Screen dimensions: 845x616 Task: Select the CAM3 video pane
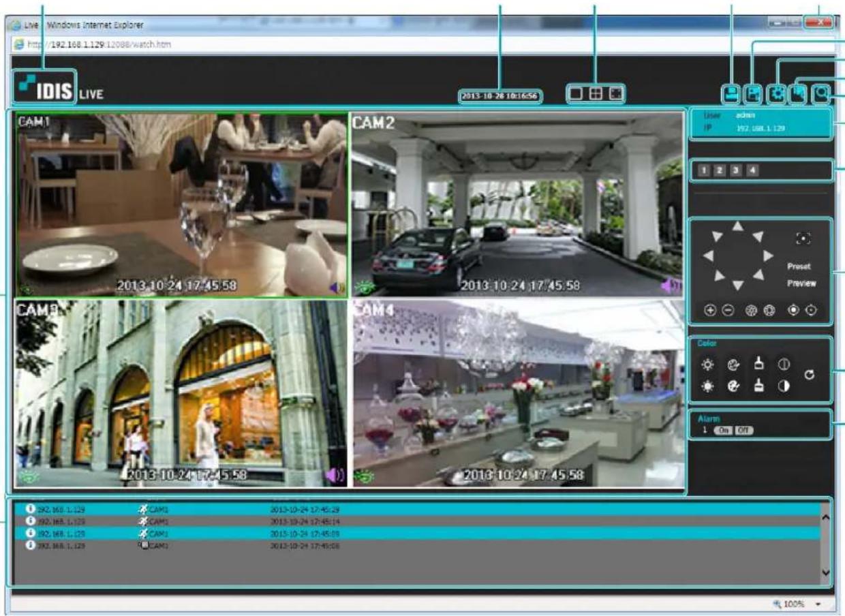(x=181, y=393)
